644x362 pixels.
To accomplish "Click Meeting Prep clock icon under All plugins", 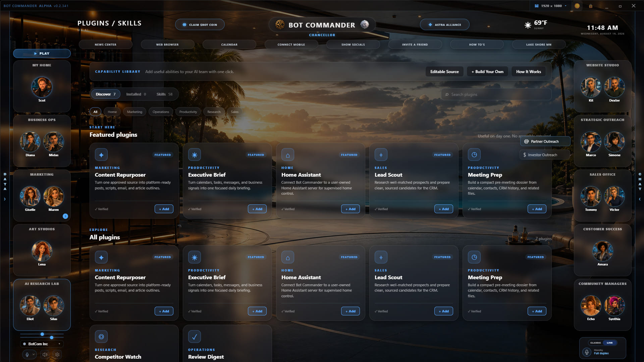I will tap(474, 257).
